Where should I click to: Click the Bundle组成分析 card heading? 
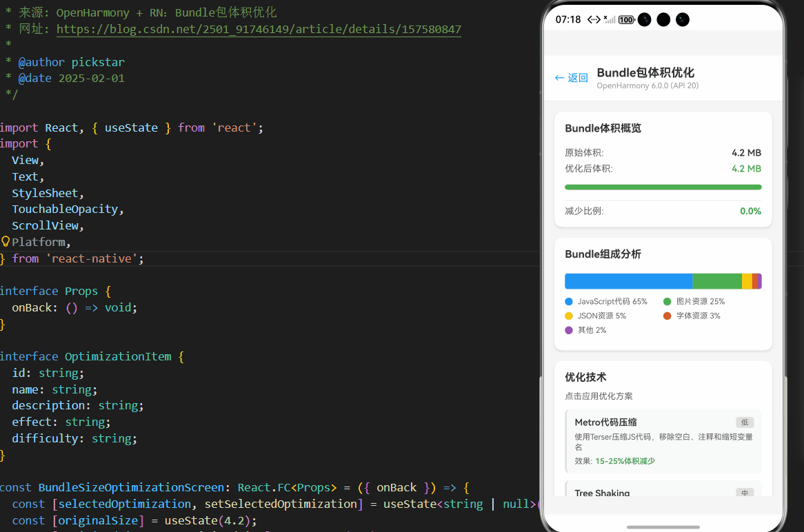[x=603, y=254]
